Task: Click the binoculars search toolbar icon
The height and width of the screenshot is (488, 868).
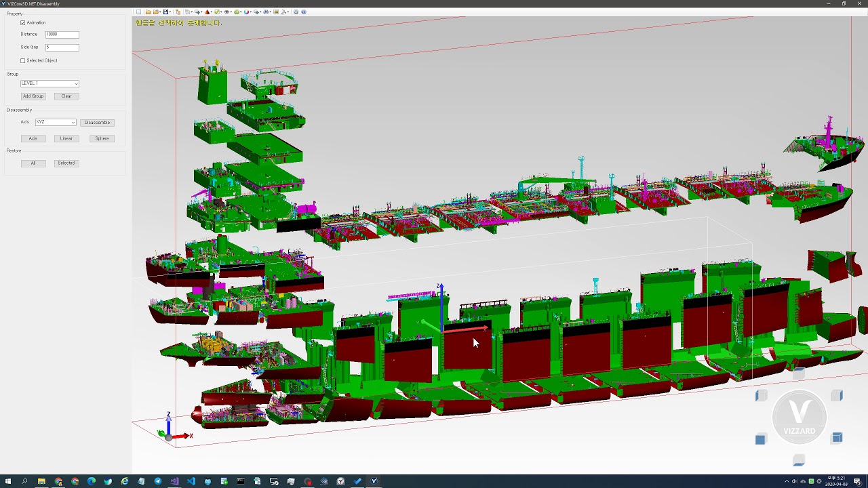Action: (x=266, y=12)
